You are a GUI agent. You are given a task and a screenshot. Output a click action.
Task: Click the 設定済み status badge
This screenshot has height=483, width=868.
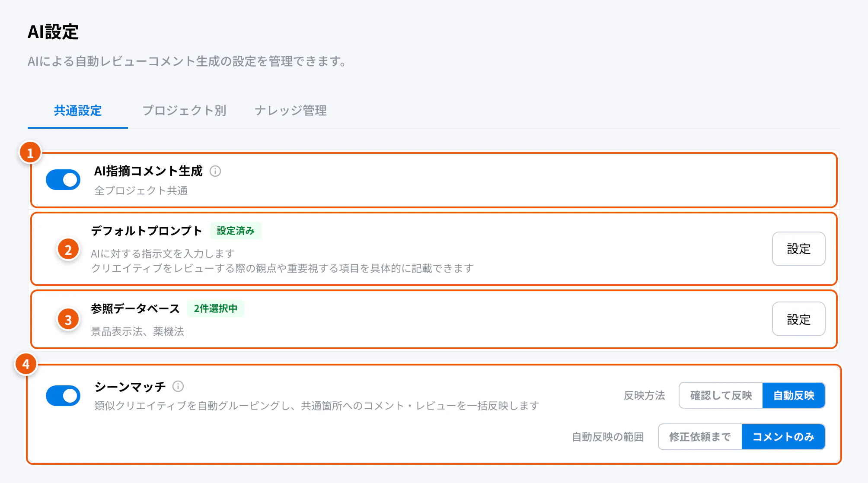point(236,231)
